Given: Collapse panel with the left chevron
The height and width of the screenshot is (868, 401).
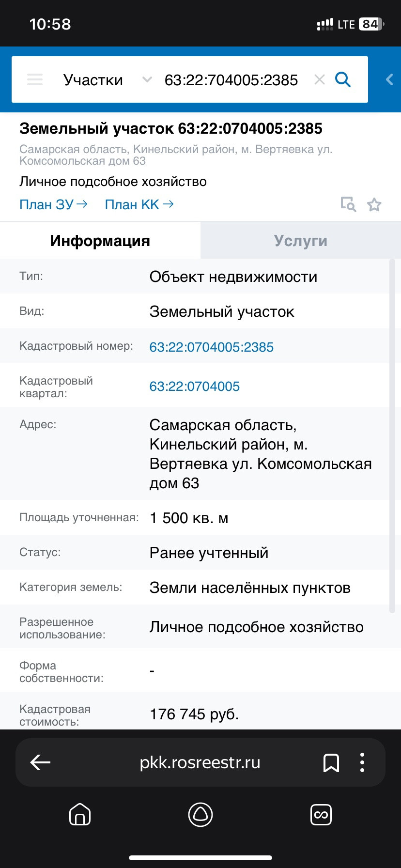Looking at the screenshot, I should coord(389,79).
